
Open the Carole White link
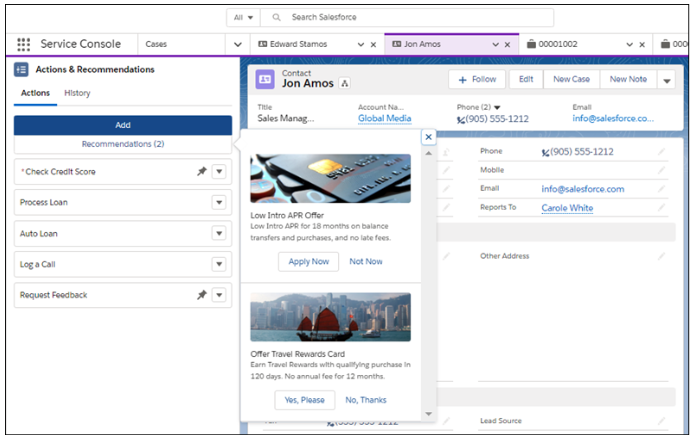pos(567,208)
